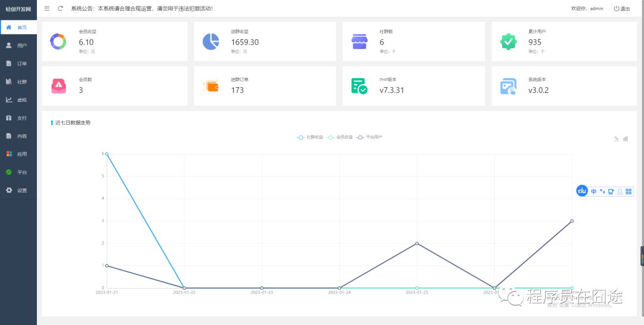Image resolution: width=644 pixels, height=325 pixels.
Task: Click the 轻创开发网 site title
Action: [18, 9]
